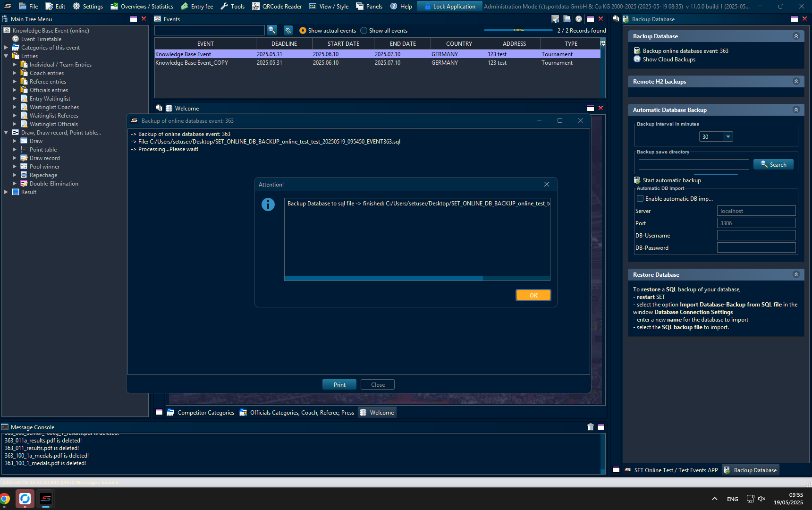Open Chrome from the taskbar

click(5, 499)
